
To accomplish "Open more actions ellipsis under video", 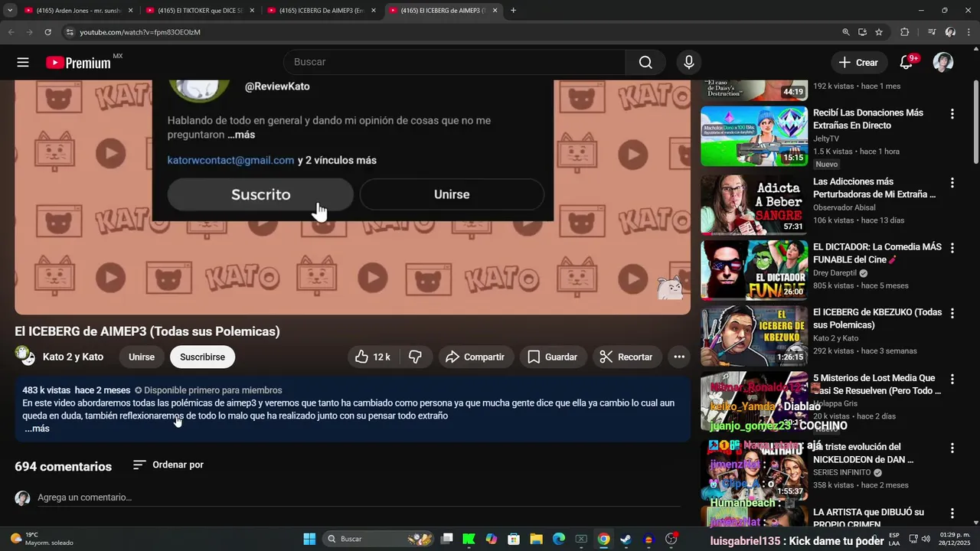I will pos(679,357).
